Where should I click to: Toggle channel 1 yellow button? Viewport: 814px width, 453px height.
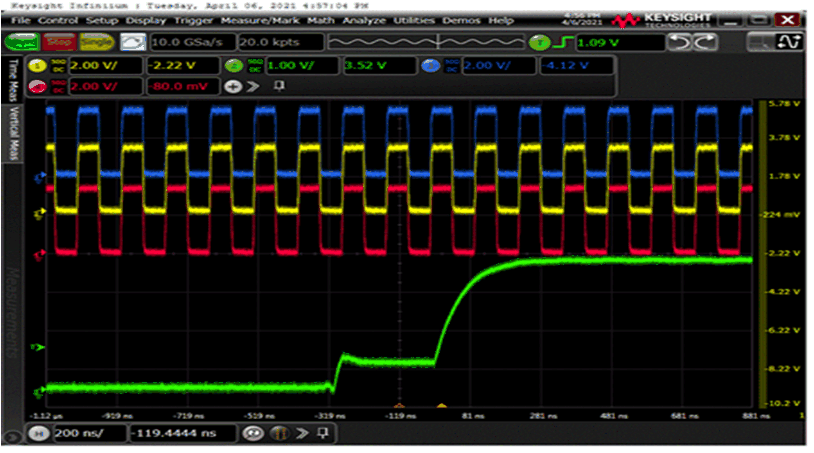pos(39,65)
